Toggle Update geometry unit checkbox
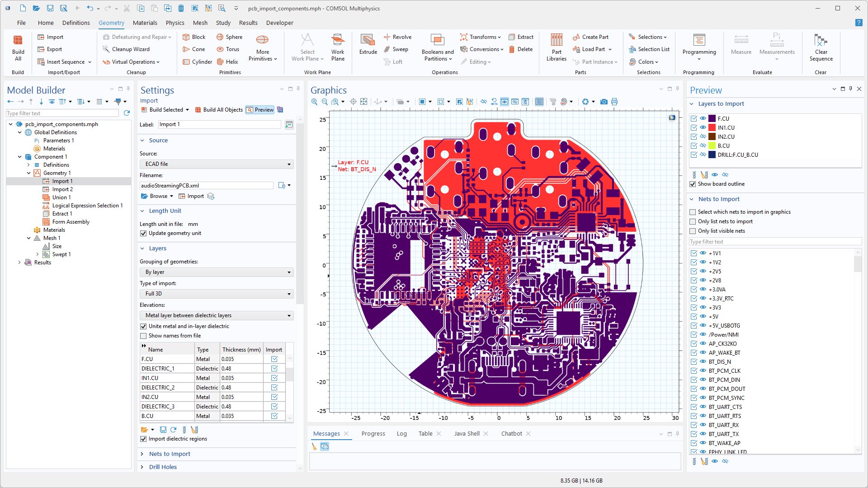Viewport: 868px width, 488px height. 143,233
